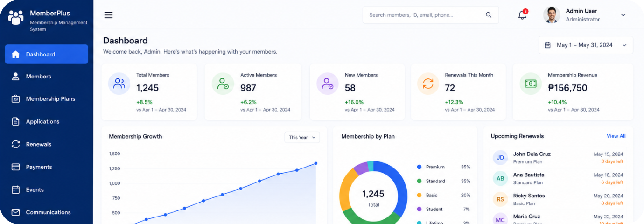
Task: Click the New Members purple user icon
Action: (328, 84)
